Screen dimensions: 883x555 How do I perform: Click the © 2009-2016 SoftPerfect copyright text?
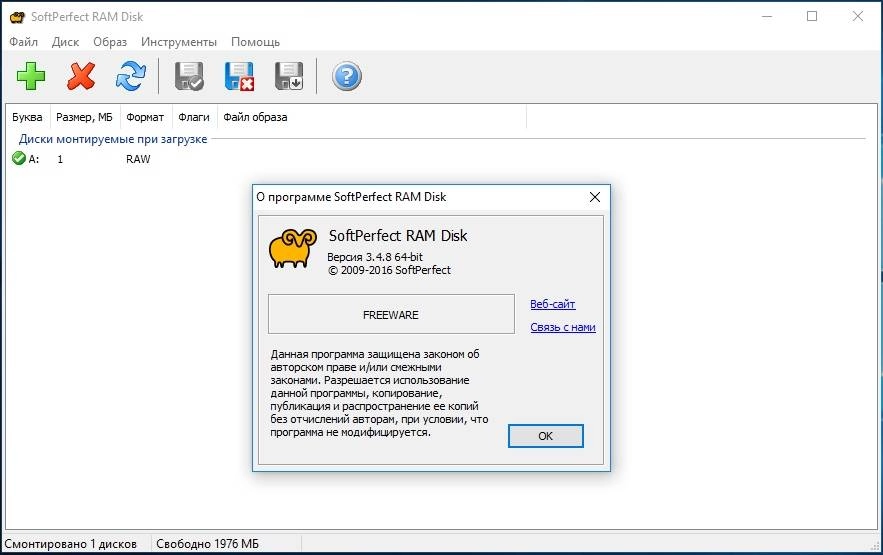point(389,270)
